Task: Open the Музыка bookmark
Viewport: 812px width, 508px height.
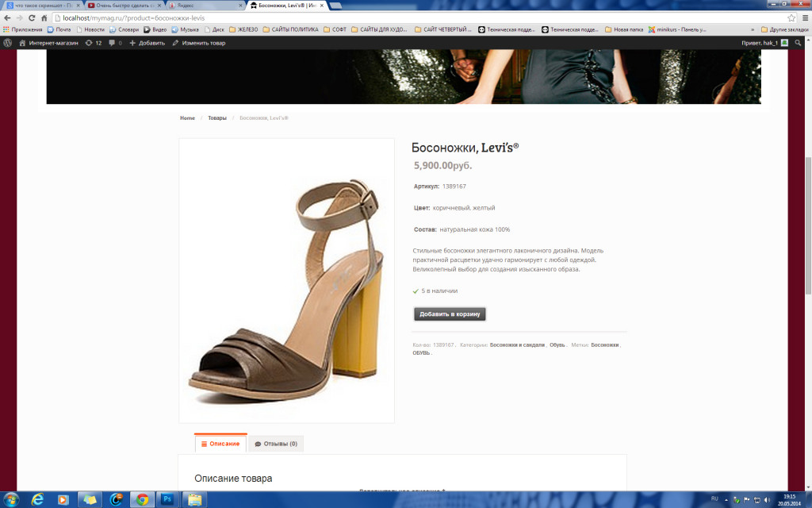Action: 186,29
